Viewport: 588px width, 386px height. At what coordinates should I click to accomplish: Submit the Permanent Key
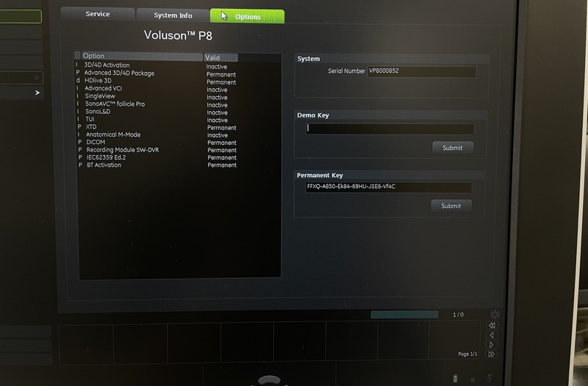click(451, 206)
